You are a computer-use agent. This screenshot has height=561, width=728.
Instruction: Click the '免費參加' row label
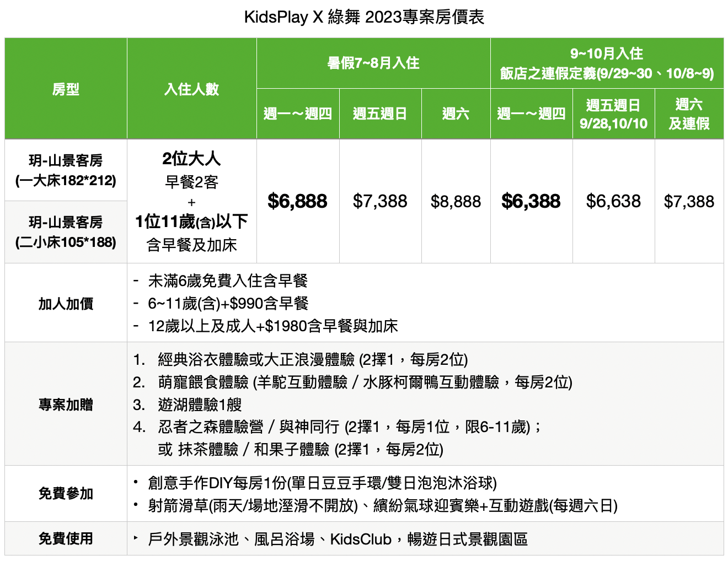click(66, 493)
